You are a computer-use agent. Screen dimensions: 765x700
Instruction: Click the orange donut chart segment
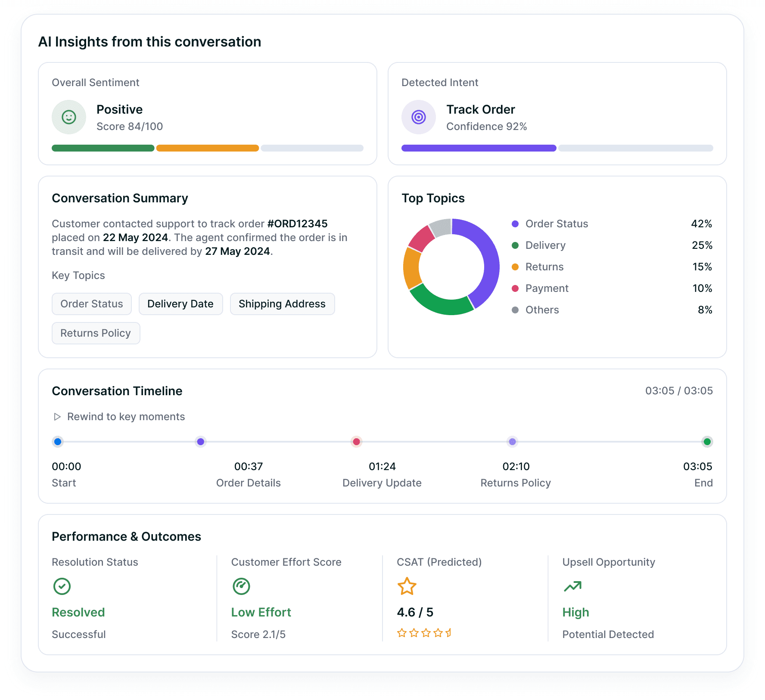412,268
